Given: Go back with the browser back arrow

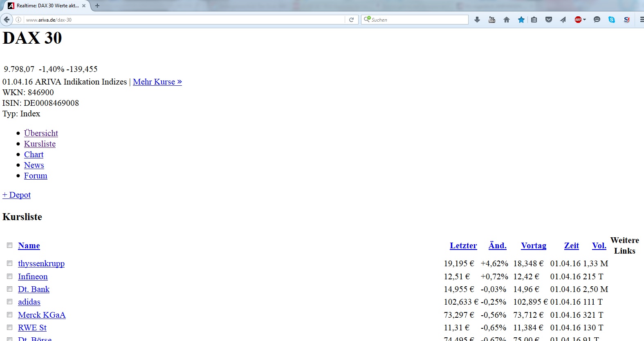Looking at the screenshot, I should pos(6,20).
